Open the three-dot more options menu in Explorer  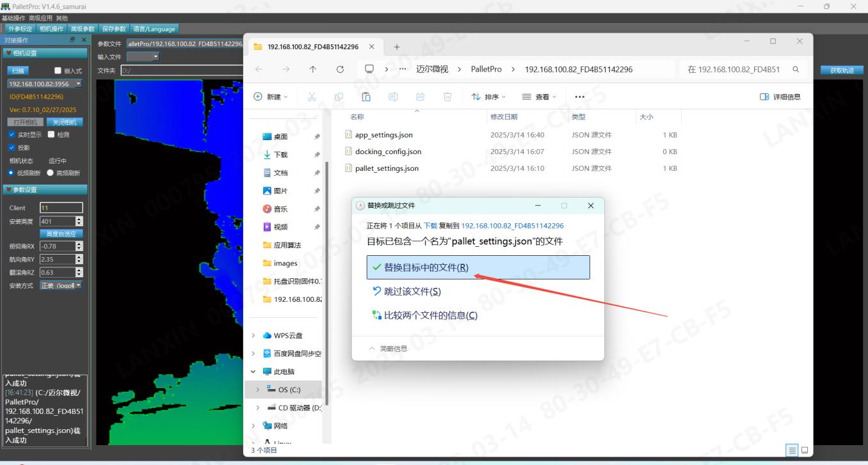[580, 97]
